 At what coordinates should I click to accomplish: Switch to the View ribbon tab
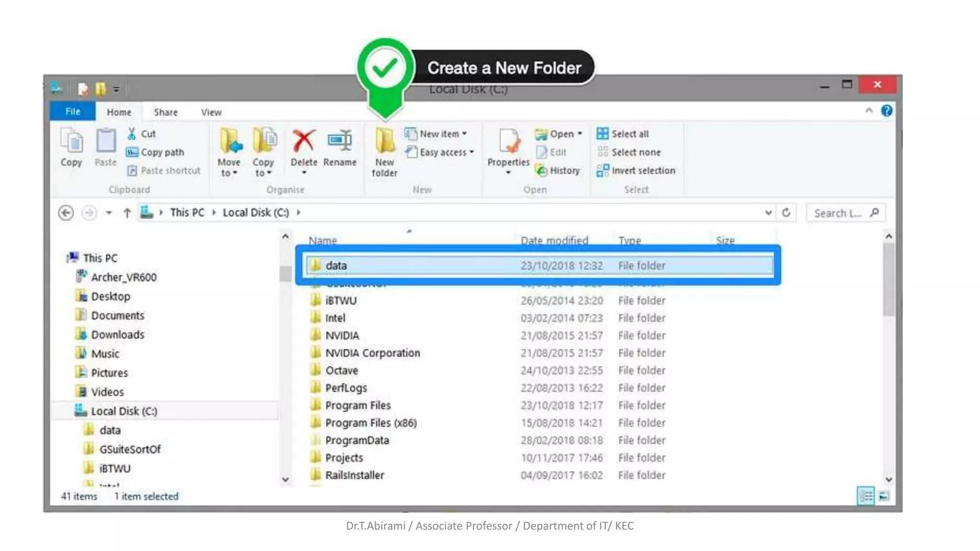point(211,112)
